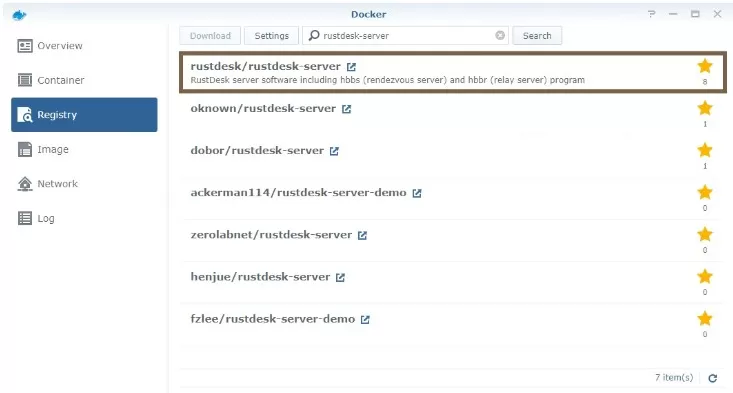Viewport: 733px width, 393px height.
Task: Click the Search button
Action: click(537, 36)
